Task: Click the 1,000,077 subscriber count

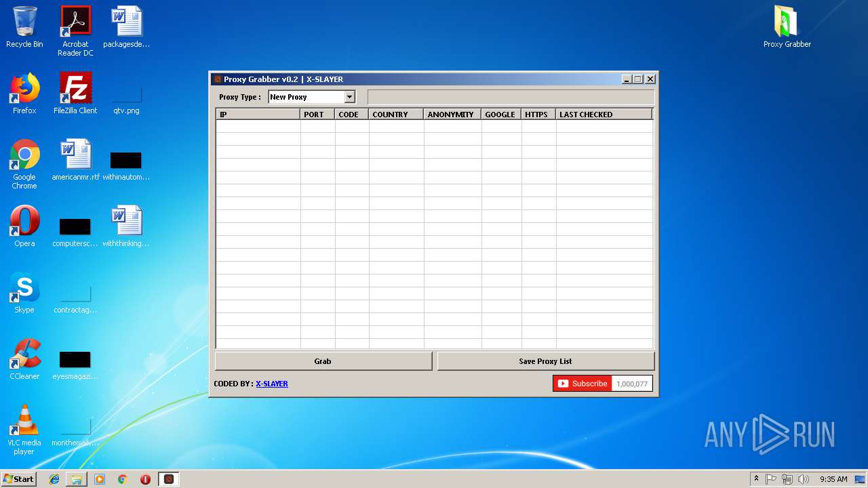Action: point(632,384)
